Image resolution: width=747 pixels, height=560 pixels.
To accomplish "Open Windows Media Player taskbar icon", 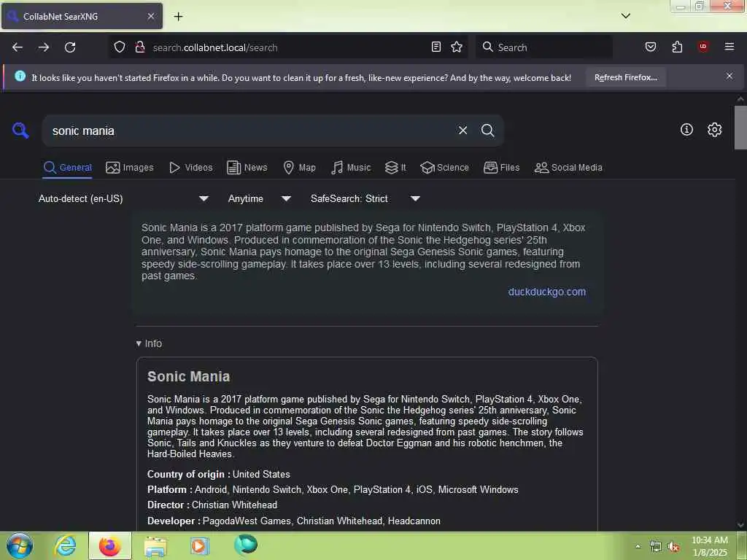I will coord(200,545).
